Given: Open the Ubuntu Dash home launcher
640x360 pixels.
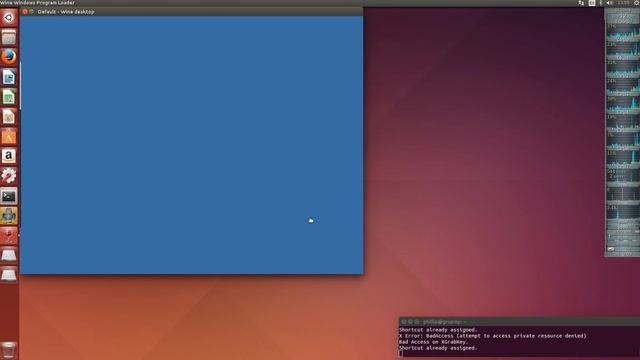Looking at the screenshot, I should (x=9, y=18).
